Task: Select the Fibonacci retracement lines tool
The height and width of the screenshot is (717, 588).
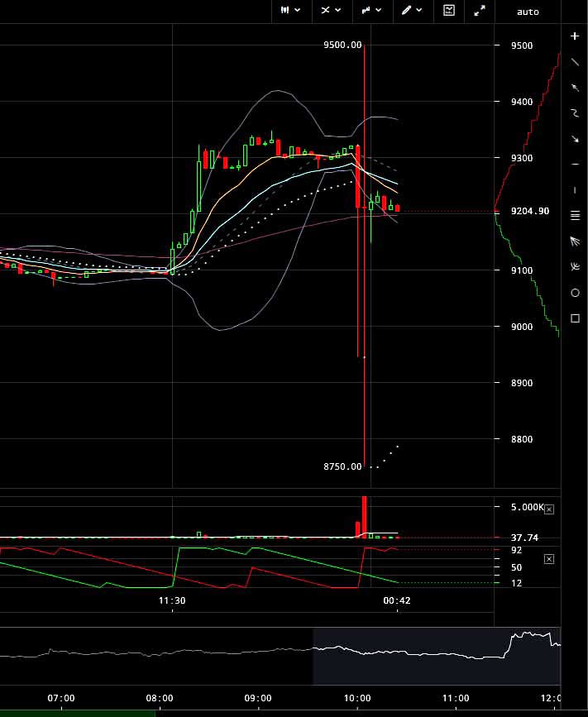Action: point(575,215)
